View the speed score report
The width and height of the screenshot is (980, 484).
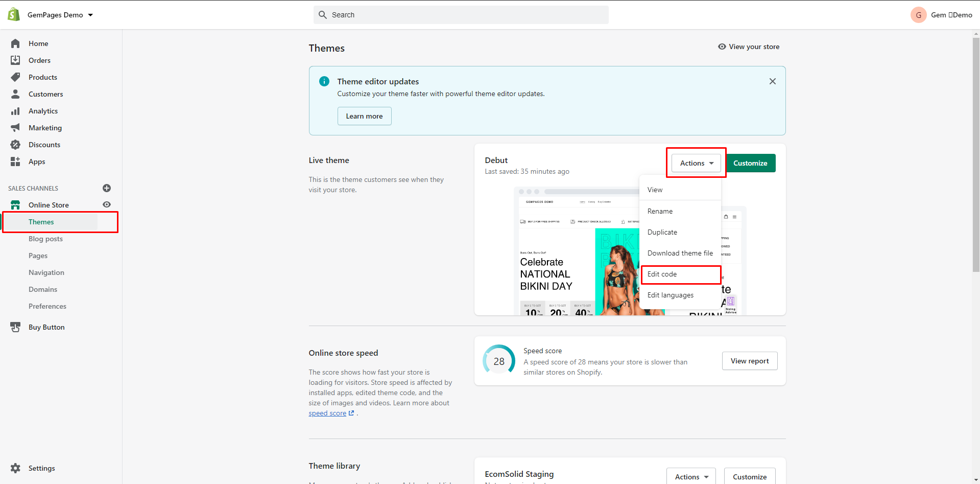click(749, 361)
